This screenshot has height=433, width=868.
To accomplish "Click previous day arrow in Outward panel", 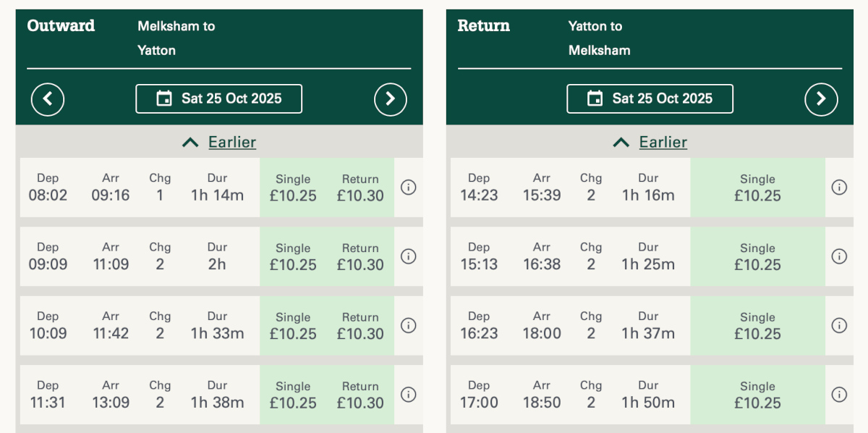I will 48,99.
